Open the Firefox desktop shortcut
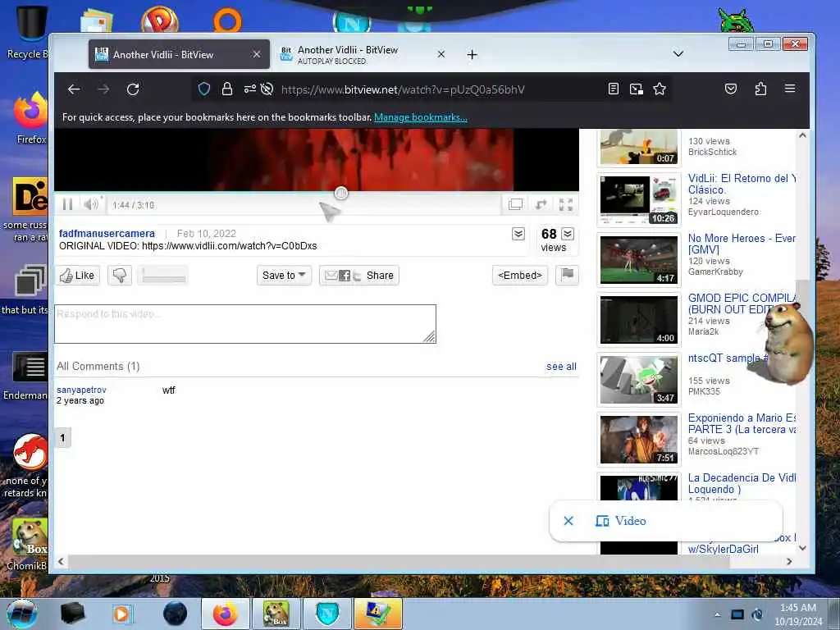Screen dimensions: 840x630 (30, 119)
